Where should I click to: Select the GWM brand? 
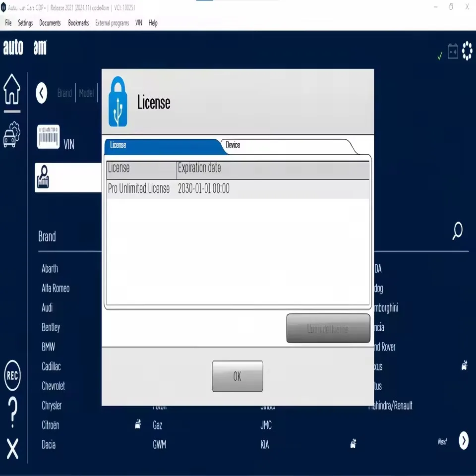click(159, 445)
